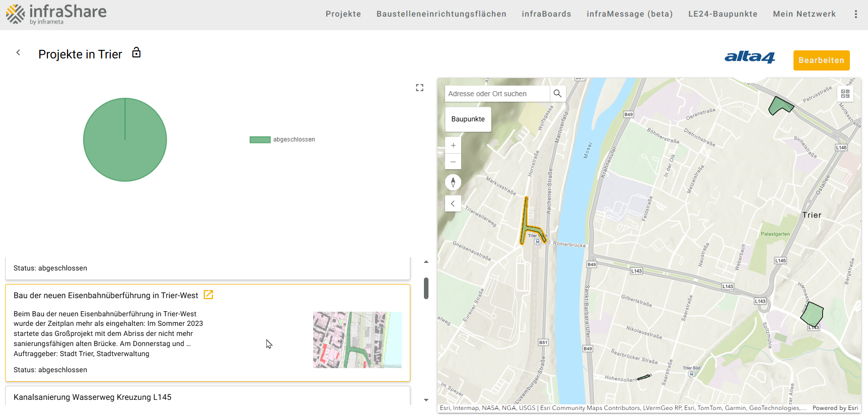Click into the Adresse oder Ort suchen field
This screenshot has height=417, width=868.
497,94
